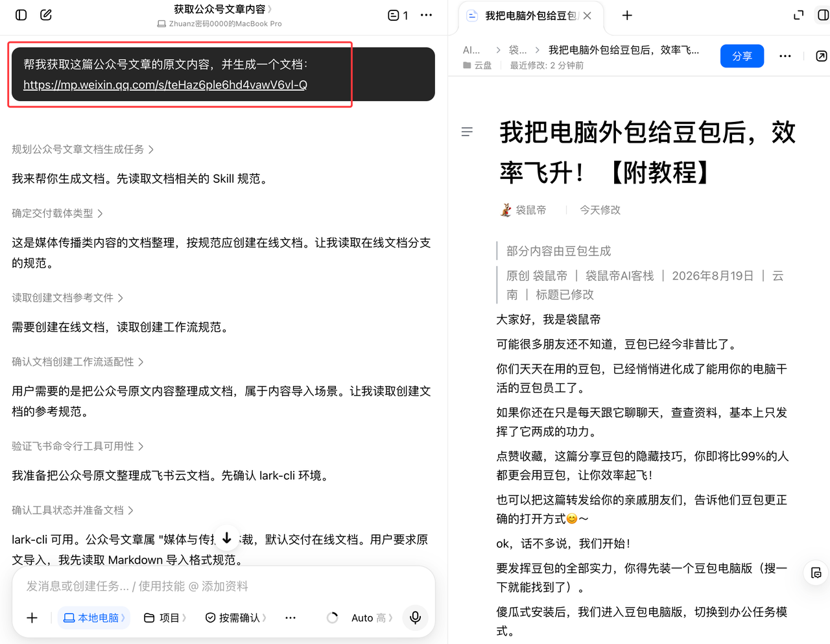Click the 分享 share button

742,56
